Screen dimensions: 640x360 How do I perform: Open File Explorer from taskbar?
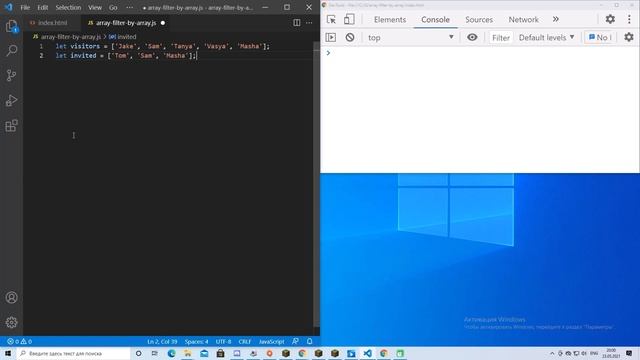tap(188, 353)
